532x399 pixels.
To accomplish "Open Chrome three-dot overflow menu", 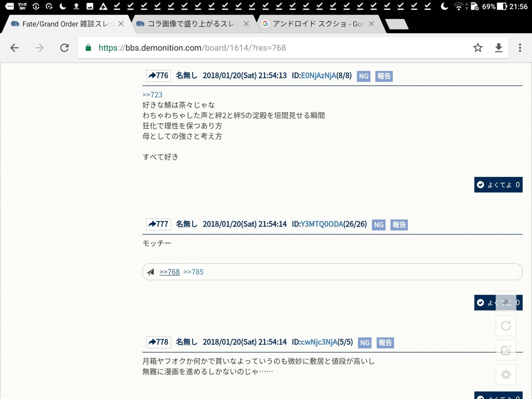I will (520, 48).
